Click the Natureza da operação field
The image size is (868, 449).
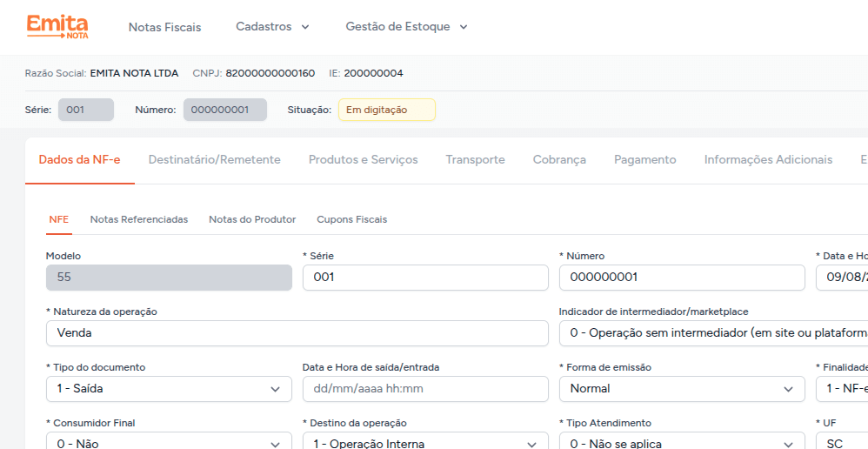[297, 333]
